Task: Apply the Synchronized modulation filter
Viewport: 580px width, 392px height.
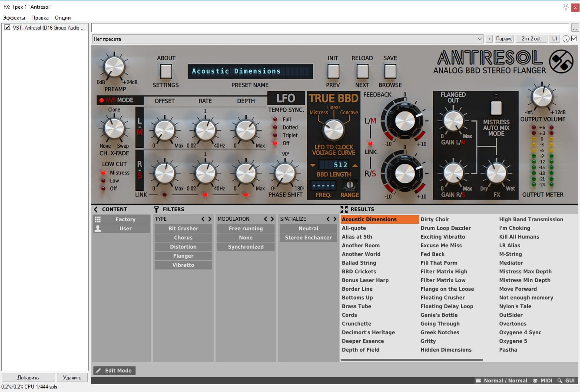Action: tap(246, 247)
